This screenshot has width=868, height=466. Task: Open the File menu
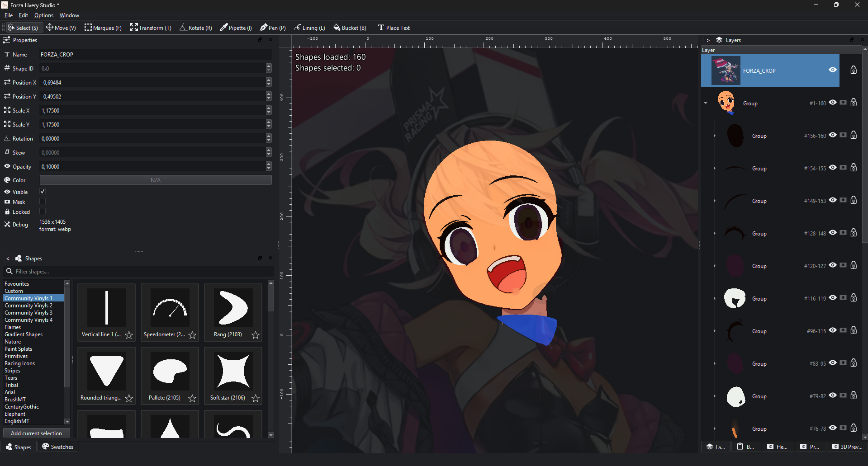(x=9, y=15)
